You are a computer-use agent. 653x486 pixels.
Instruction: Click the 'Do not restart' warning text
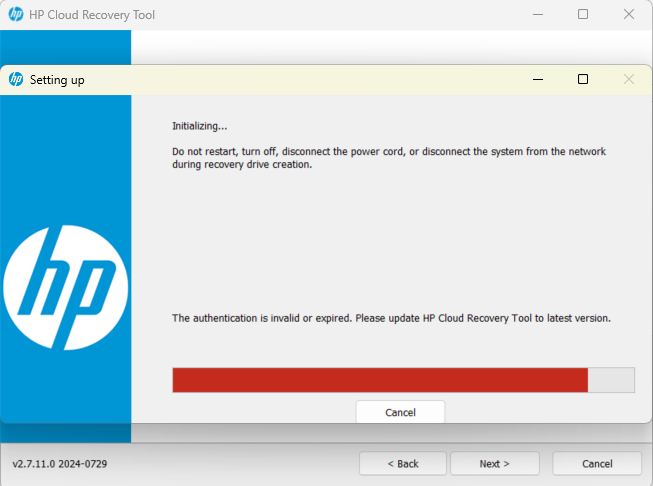(389, 158)
